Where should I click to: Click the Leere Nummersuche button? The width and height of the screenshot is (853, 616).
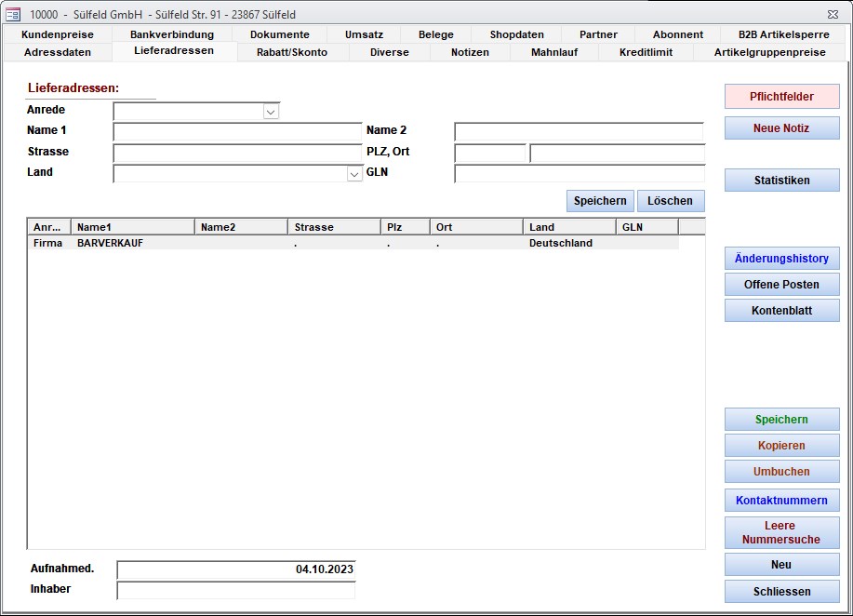(781, 532)
